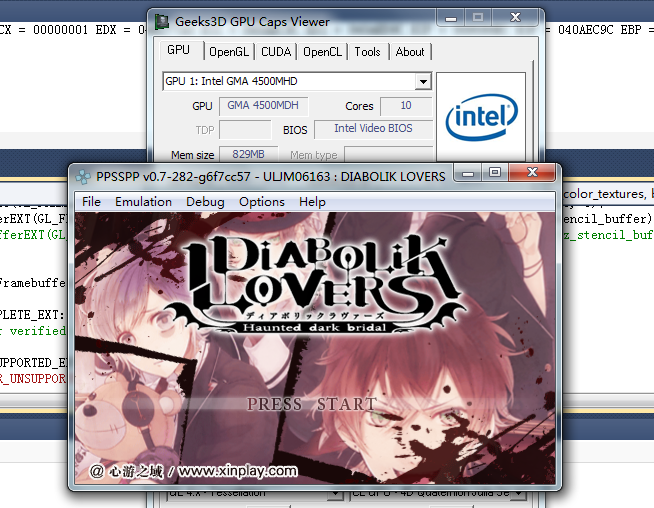Click the GPU Caps Viewer title bar icon
The image size is (654, 508).
[x=162, y=21]
